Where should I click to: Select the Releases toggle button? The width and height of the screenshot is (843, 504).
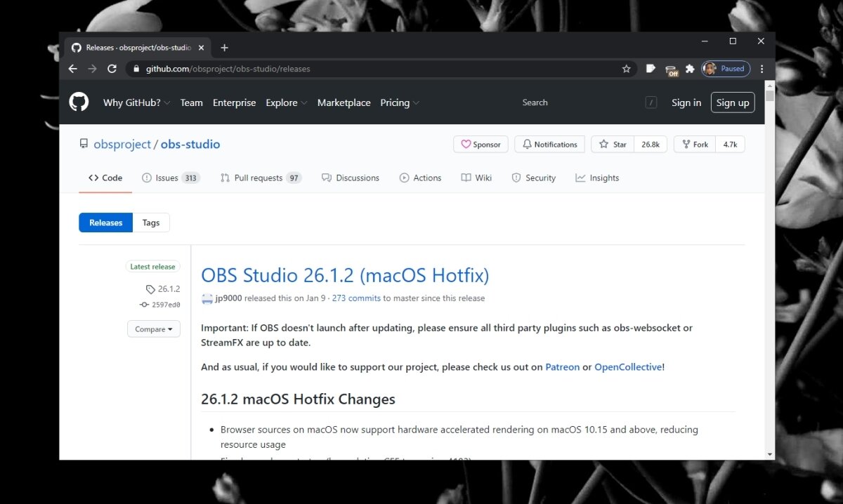click(x=106, y=223)
